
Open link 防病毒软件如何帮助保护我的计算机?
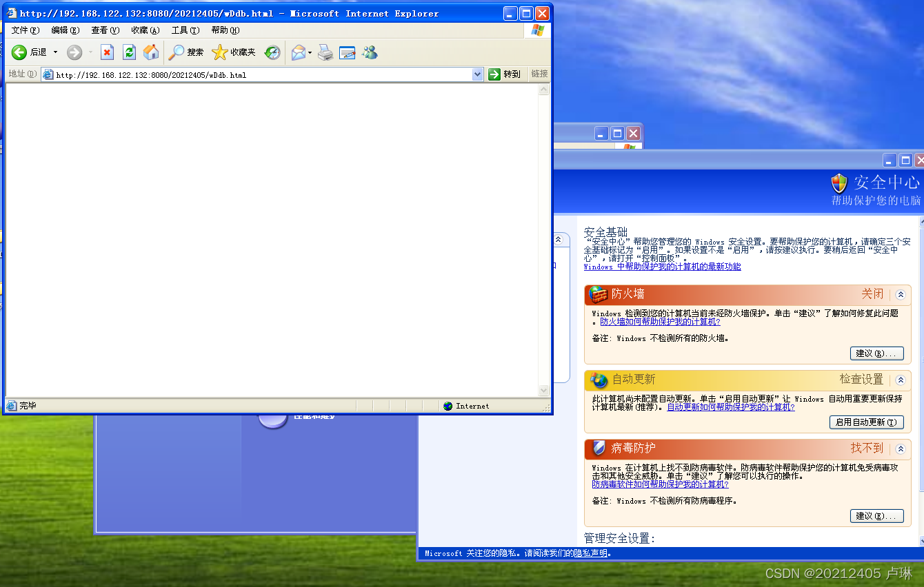point(660,484)
